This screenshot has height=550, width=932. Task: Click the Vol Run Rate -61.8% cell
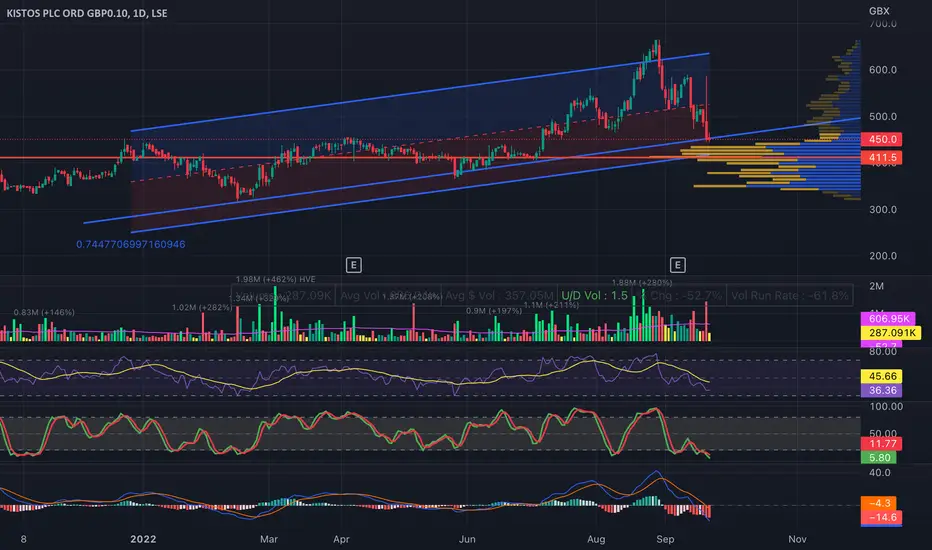coord(790,296)
